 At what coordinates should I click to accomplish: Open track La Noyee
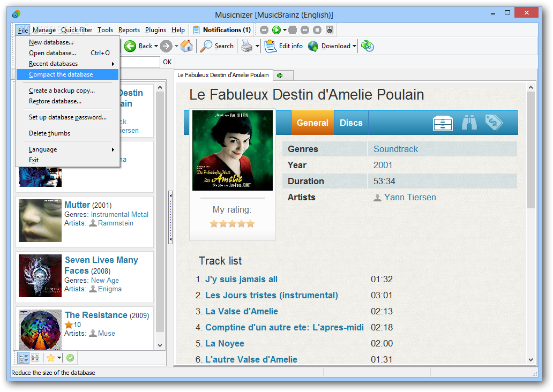225,343
